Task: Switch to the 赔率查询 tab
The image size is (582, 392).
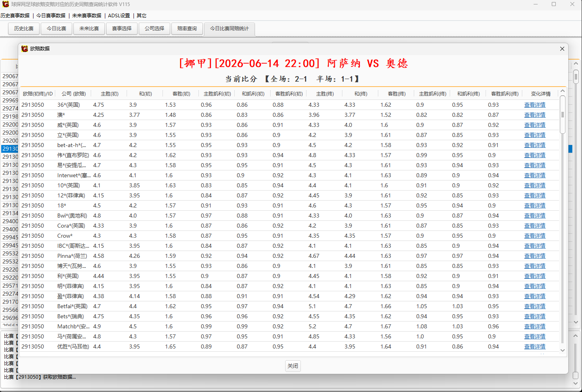Action: (x=187, y=29)
